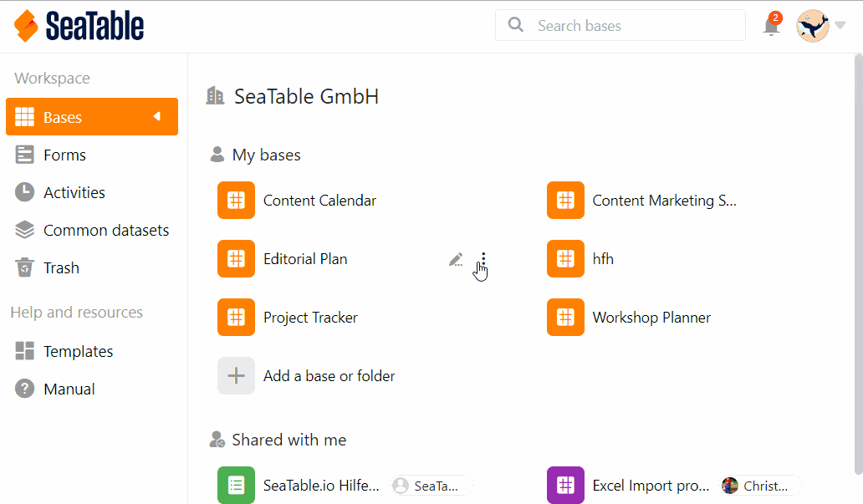Go to Activities in the sidebar
Image resolution: width=863 pixels, height=504 pixels.
(x=74, y=192)
